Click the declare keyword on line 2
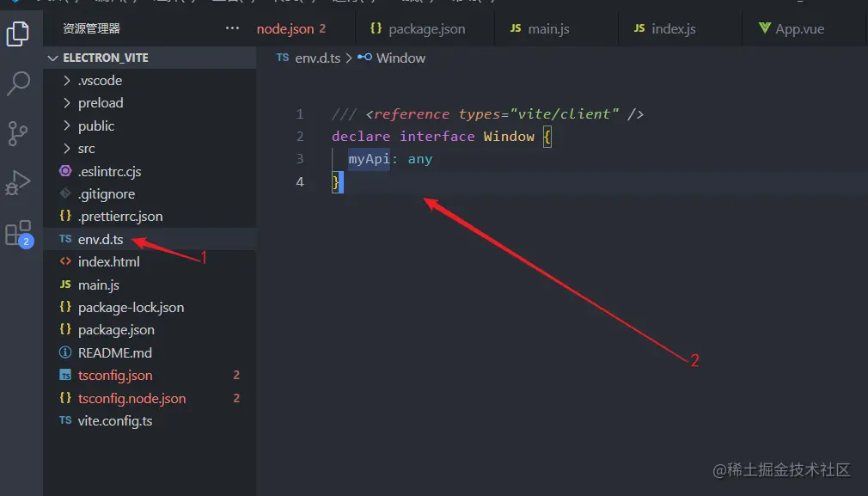This screenshot has width=868, height=496. 361,136
